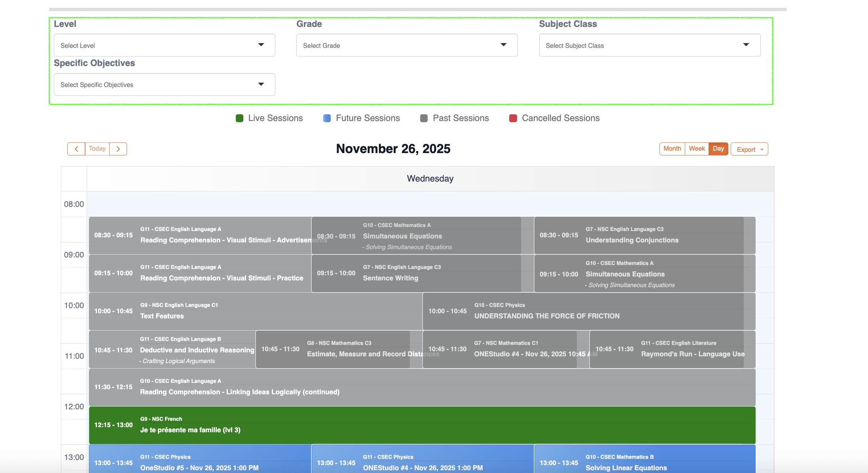Image resolution: width=868 pixels, height=473 pixels.
Task: Click the gray Past Sessions legend square
Action: (x=424, y=118)
